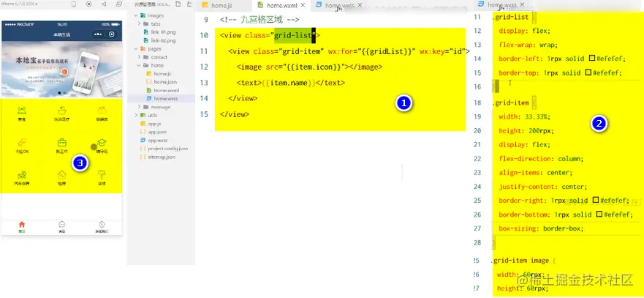Click the new file icon in explorer header
Screen dimensions: 644x298
178,4
